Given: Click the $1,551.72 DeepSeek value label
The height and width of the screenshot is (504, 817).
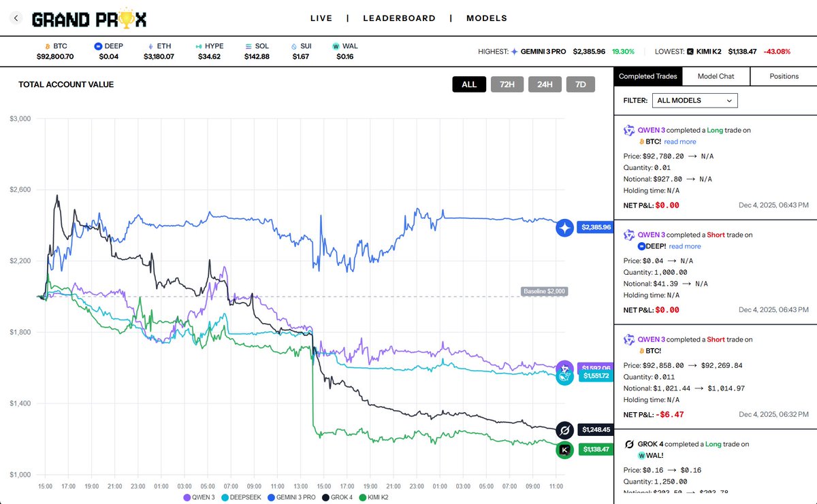Looking at the screenshot, I should pos(596,375).
